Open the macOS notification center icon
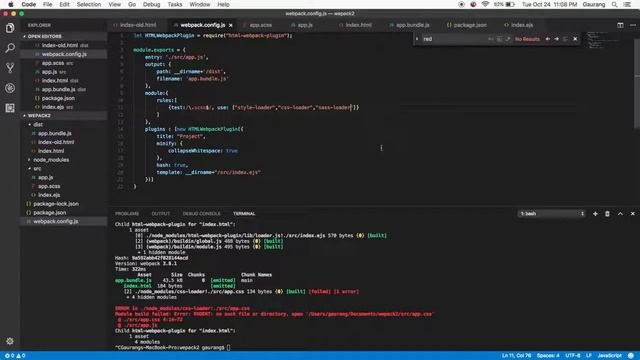The width and height of the screenshot is (640, 360). 627,4
